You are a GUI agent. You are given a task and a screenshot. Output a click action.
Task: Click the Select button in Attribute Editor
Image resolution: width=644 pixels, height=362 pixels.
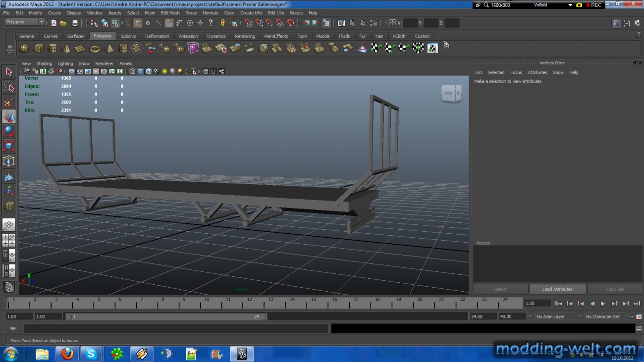pyautogui.click(x=500, y=289)
